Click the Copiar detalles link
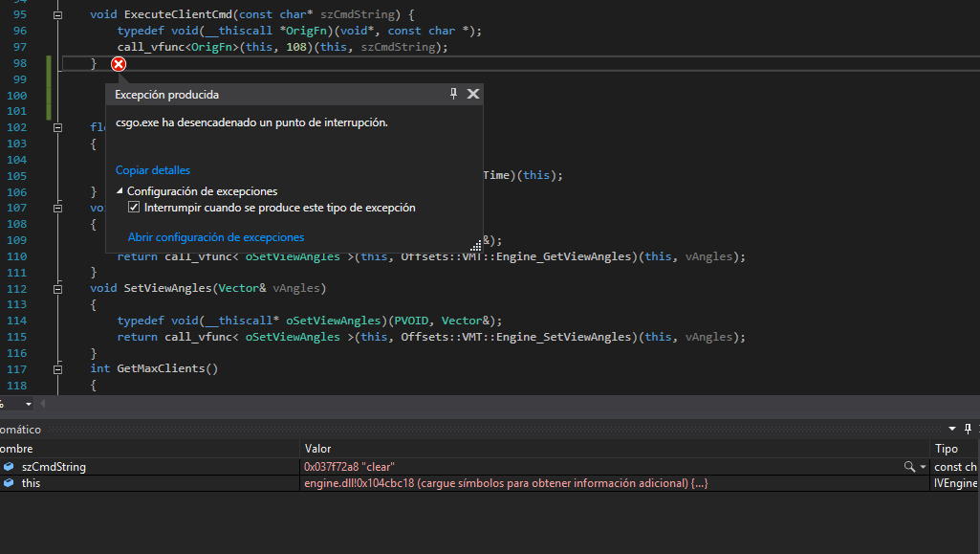This screenshot has width=980, height=554. click(153, 170)
